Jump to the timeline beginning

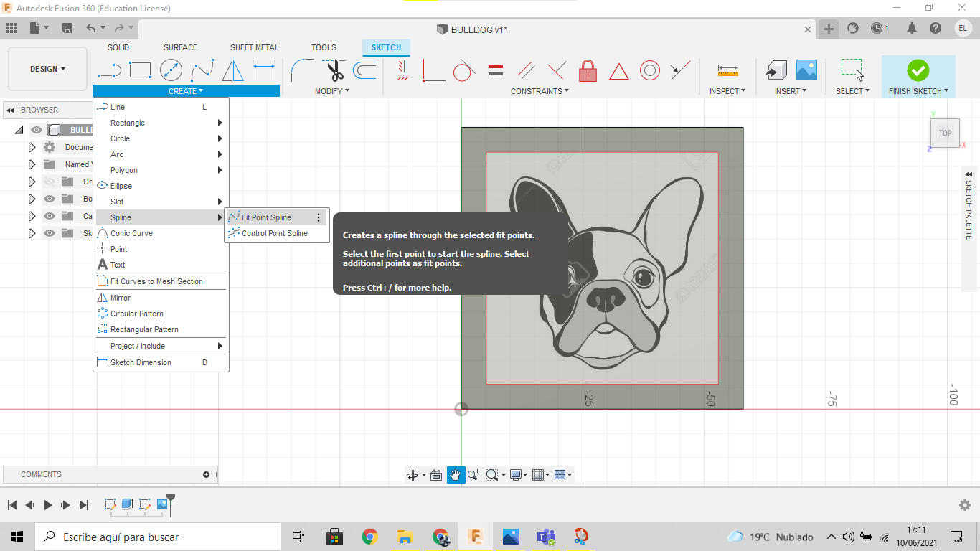pos(12,505)
